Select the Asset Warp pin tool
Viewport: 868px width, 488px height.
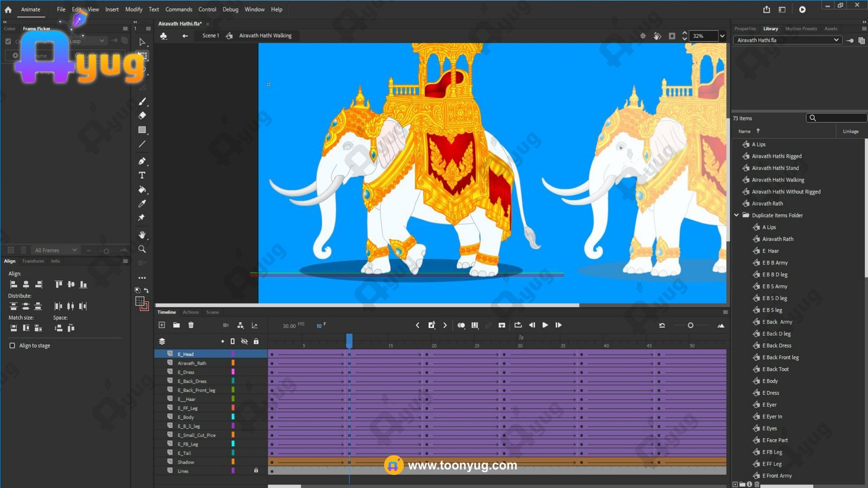click(142, 217)
